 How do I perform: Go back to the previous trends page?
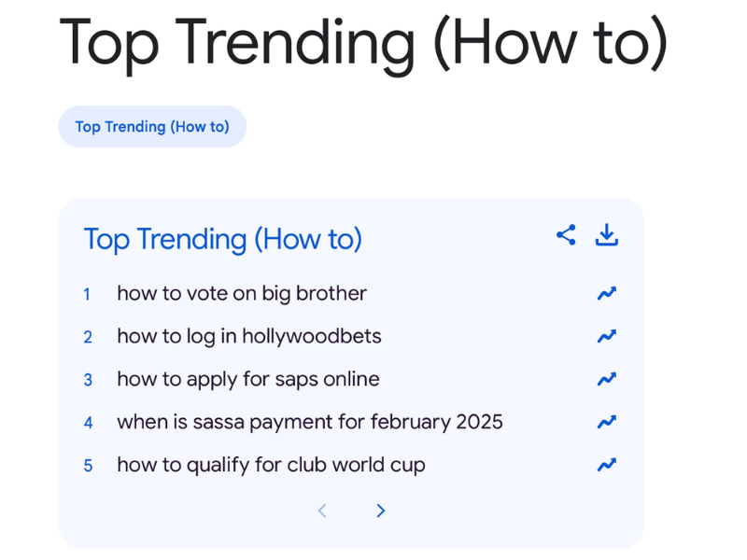[322, 511]
